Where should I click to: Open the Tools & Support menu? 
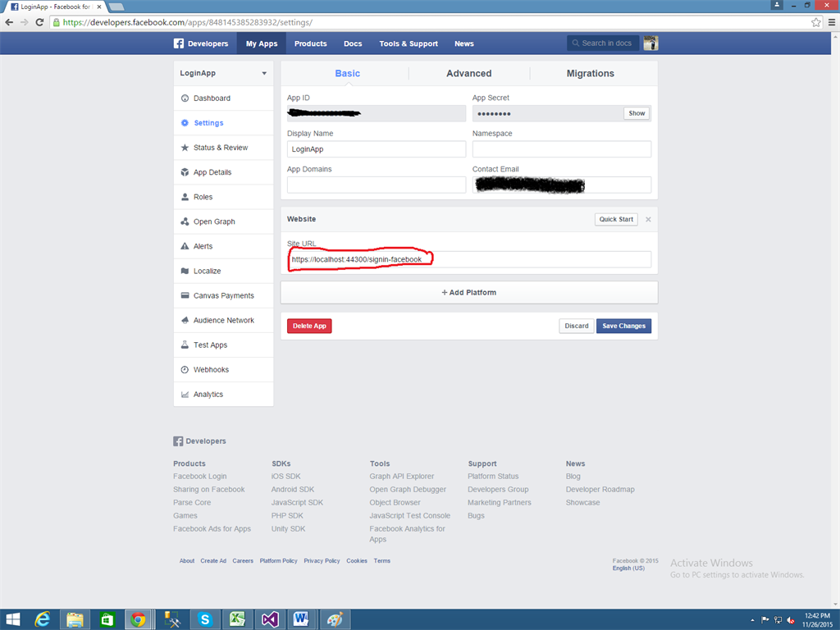click(409, 43)
